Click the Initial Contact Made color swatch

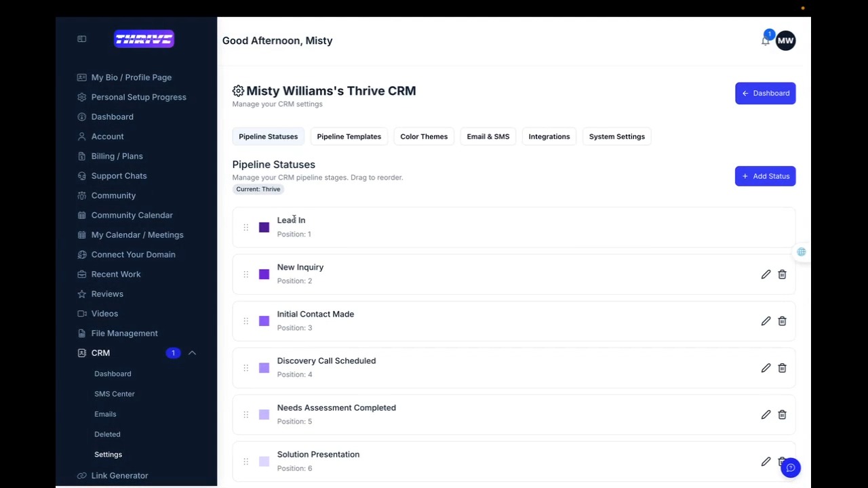pos(264,321)
